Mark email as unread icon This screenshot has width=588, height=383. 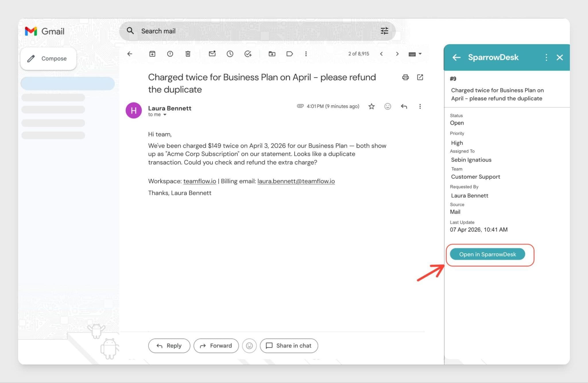[x=212, y=54]
